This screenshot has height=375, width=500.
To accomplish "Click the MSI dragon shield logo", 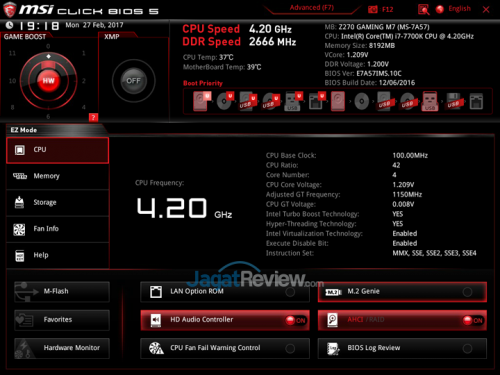I will pyautogui.click(x=9, y=9).
